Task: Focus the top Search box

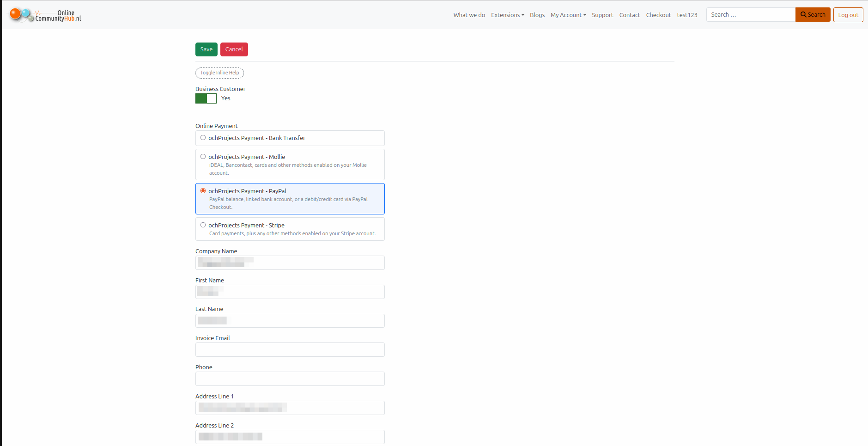Action: (x=751, y=15)
